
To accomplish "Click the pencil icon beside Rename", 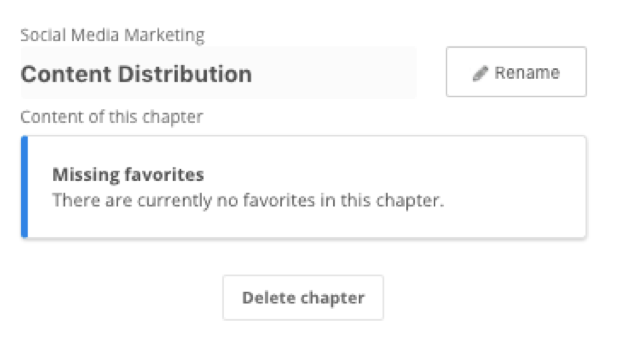I will [480, 73].
